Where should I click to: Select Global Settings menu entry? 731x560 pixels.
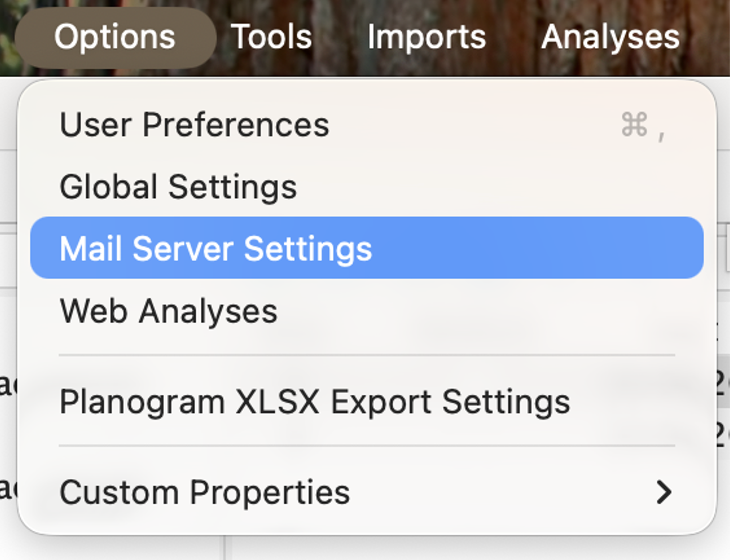(x=367, y=187)
